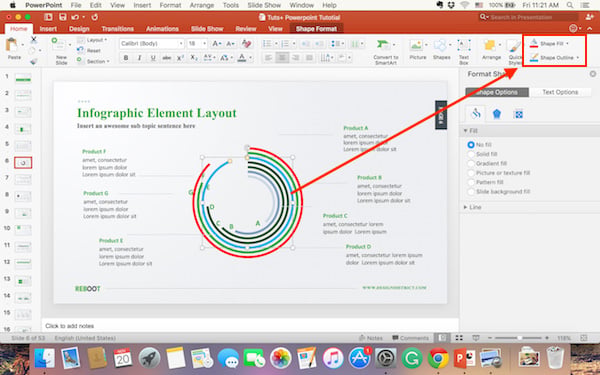Click the Undo arrow icon

pyautogui.click(x=75, y=17)
